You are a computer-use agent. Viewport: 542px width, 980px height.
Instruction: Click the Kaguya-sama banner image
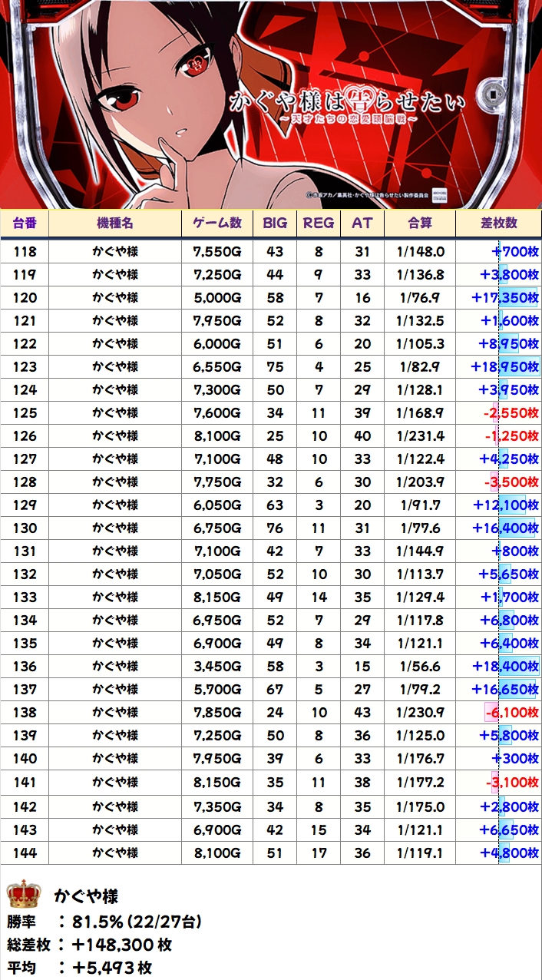[x=271, y=104]
